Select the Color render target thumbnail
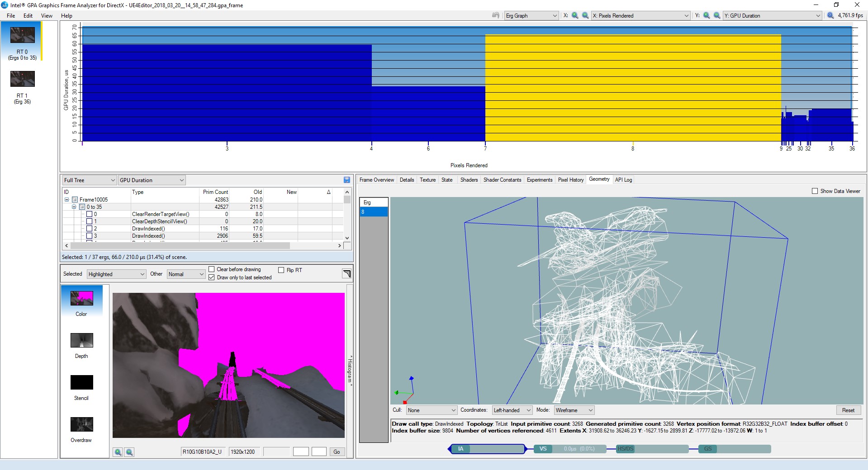Screen dimensions: 868x470 click(81, 299)
